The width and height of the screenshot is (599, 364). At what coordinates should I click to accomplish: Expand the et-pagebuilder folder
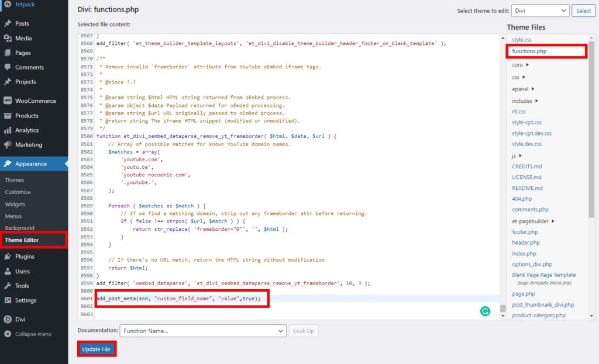533,221
